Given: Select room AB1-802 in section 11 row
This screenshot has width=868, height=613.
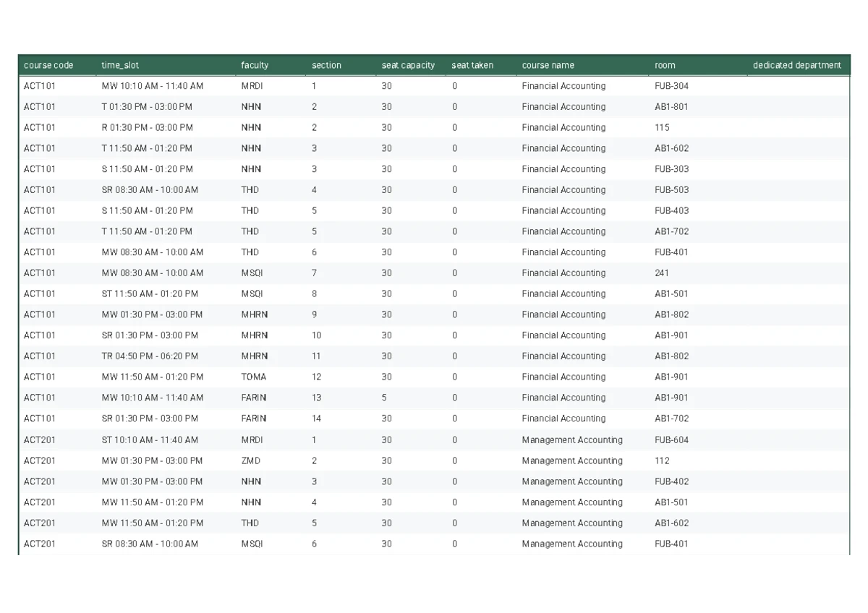Looking at the screenshot, I should coord(672,356).
